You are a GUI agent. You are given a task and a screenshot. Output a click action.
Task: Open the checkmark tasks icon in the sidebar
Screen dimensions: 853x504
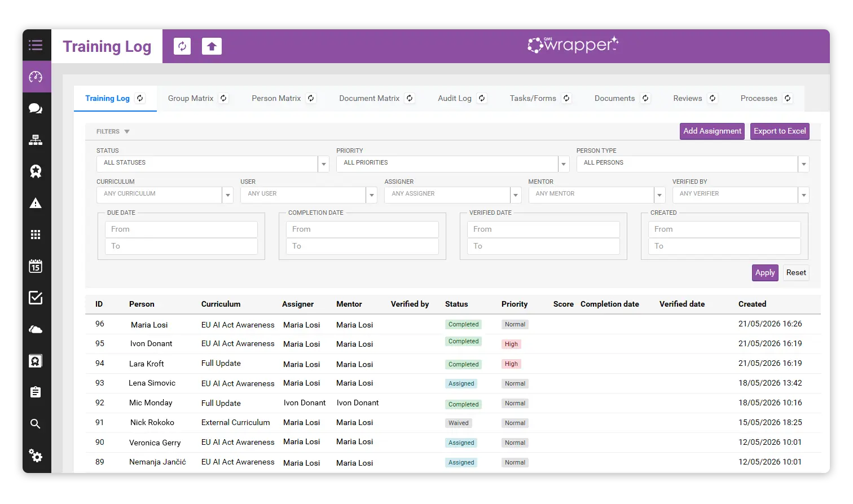coord(36,298)
